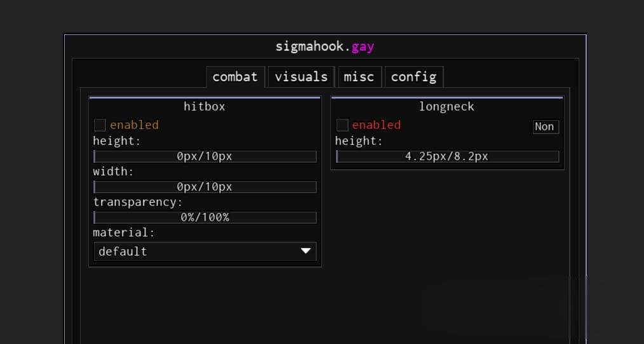
Task: Click the orange enabled label under hitbox
Action: (134, 125)
